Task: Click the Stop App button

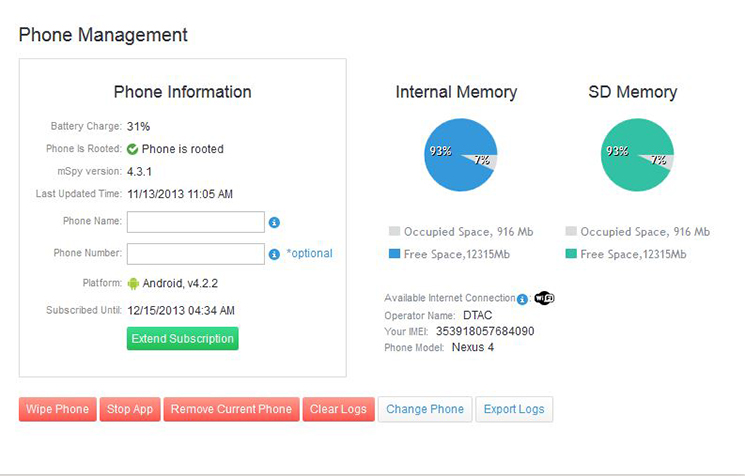Action: pos(130,409)
